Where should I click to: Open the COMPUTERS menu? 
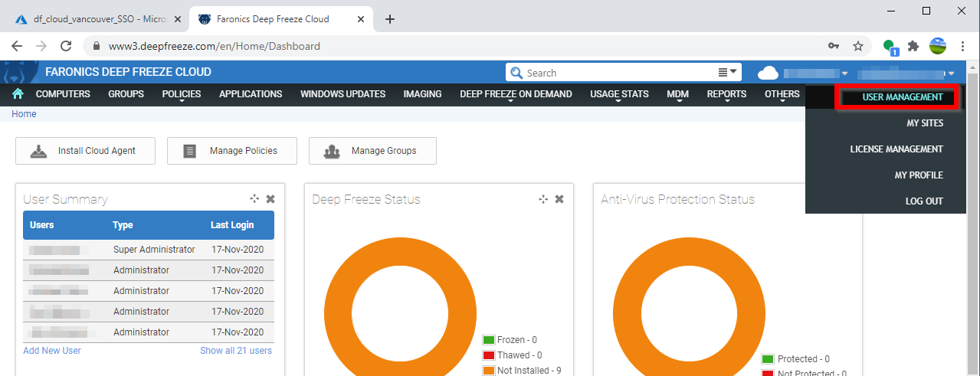63,94
